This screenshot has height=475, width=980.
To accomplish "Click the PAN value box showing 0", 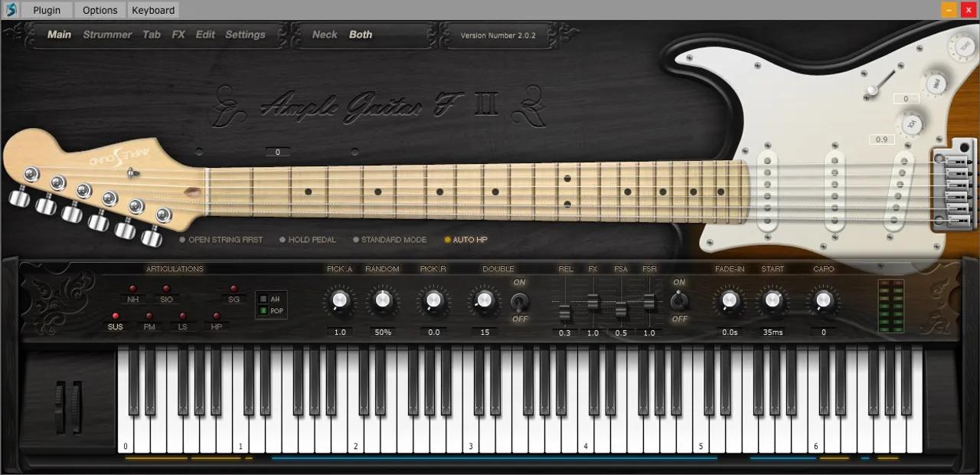I will (906, 99).
